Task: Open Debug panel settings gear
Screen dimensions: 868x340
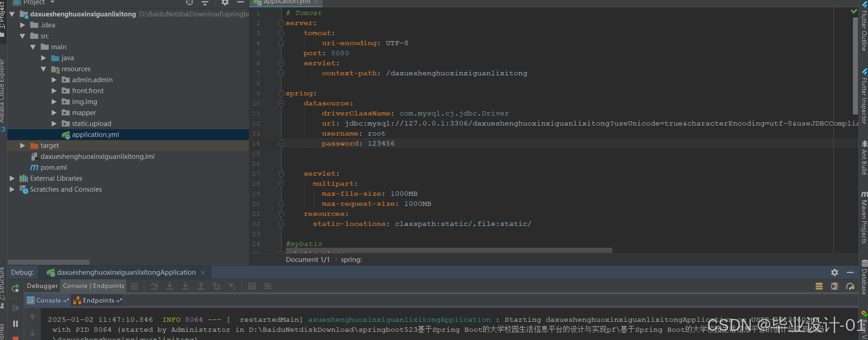Action: click(835, 272)
